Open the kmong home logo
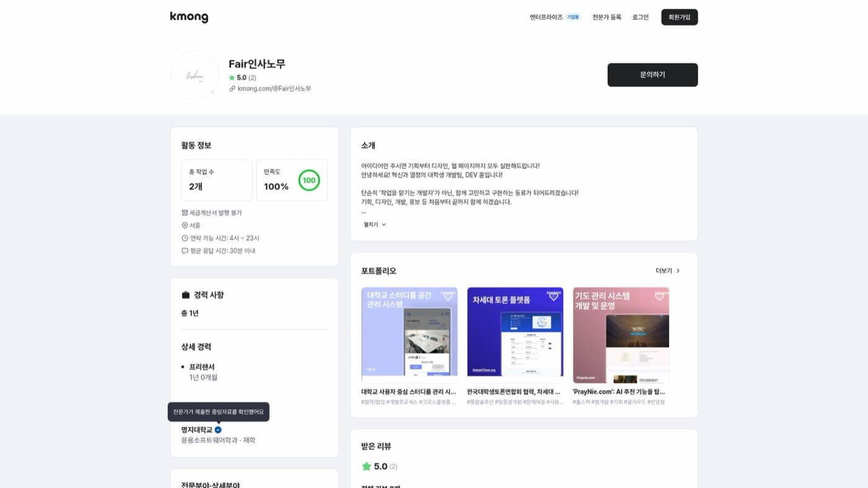The width and height of the screenshot is (868, 488). coord(189,17)
